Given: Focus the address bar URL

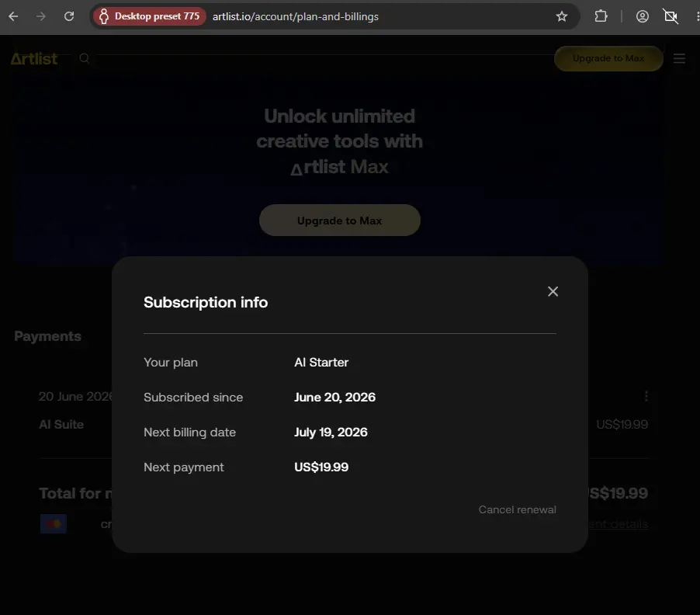Looking at the screenshot, I should tap(296, 16).
